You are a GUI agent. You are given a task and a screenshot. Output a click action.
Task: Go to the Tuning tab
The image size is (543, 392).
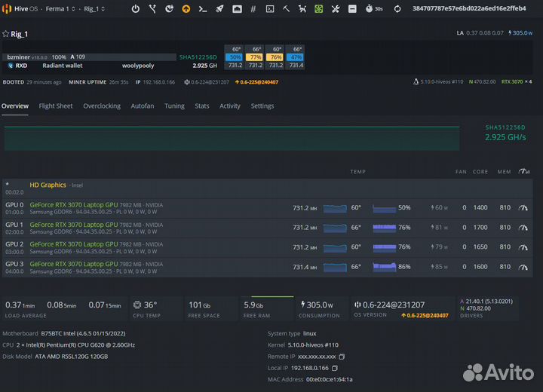174,106
